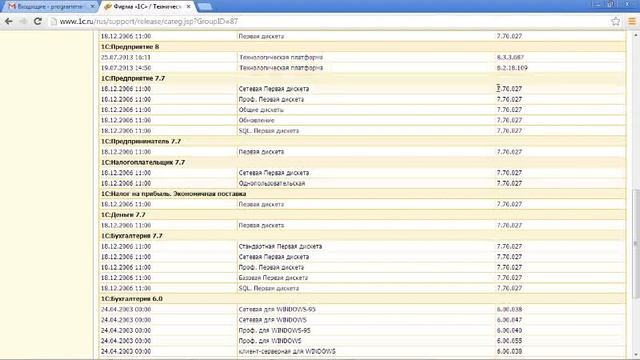
Task: Open the Стандартная Первая дискета row
Action: (x=280, y=247)
